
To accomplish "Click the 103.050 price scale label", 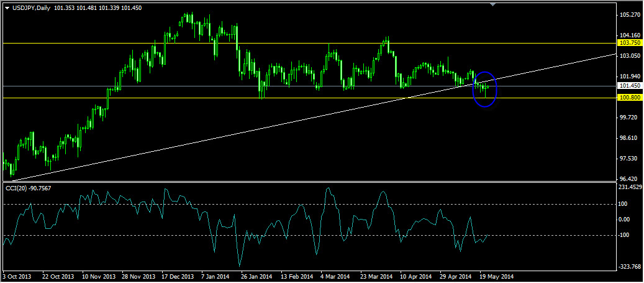I will (630, 55).
